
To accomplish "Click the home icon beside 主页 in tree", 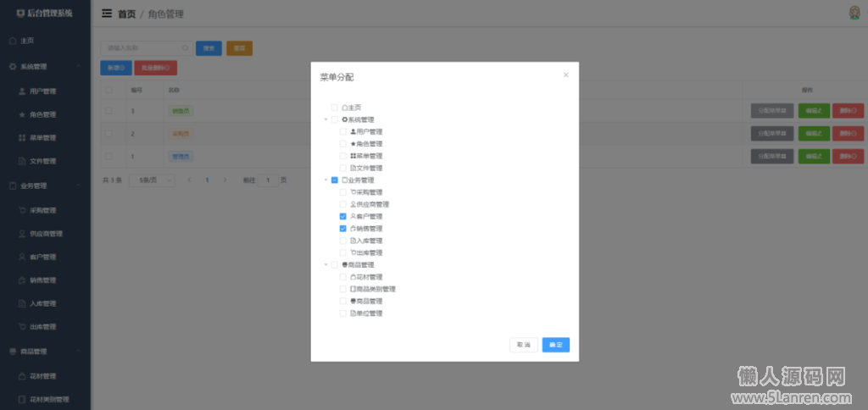I will 345,108.
